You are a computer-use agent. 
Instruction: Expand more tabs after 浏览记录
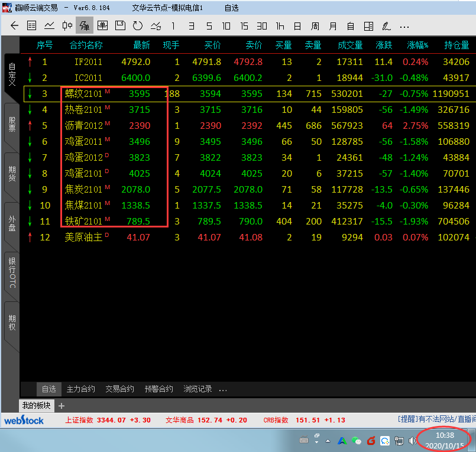(223, 389)
